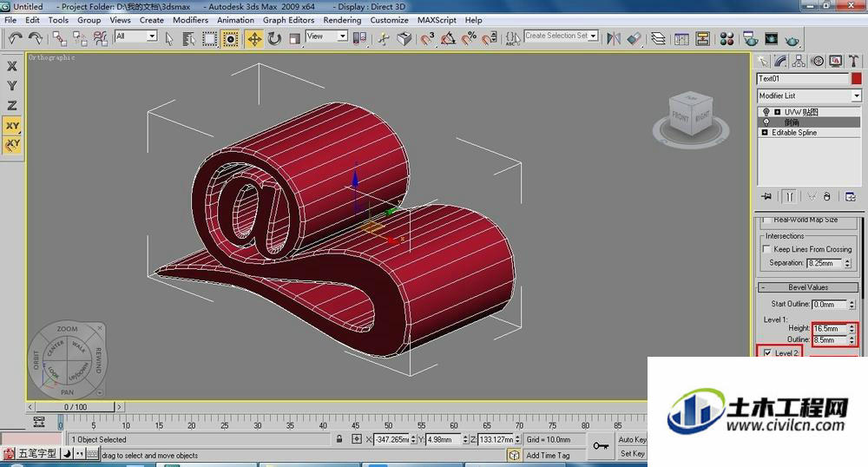Toggle the UVW modifier lightbulb
Image resolution: width=868 pixels, height=467 pixels.
766,112
